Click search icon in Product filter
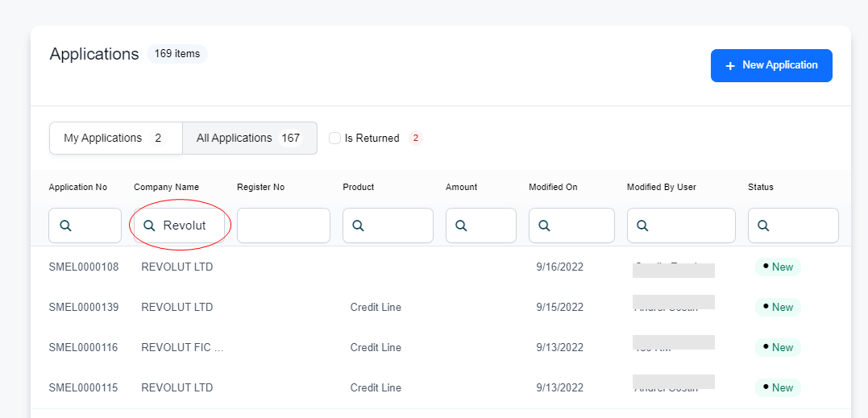The width and height of the screenshot is (868, 418). (x=359, y=226)
